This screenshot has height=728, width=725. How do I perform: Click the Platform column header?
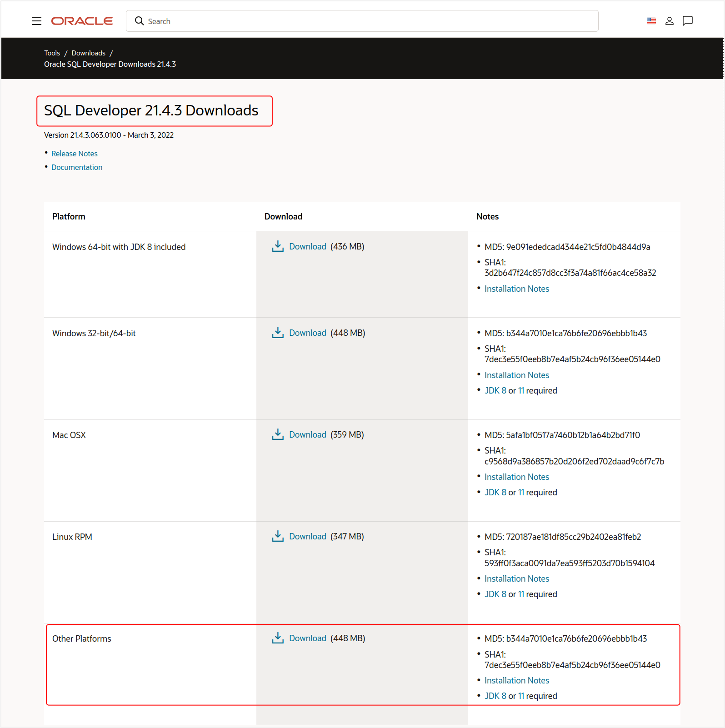pyautogui.click(x=69, y=216)
